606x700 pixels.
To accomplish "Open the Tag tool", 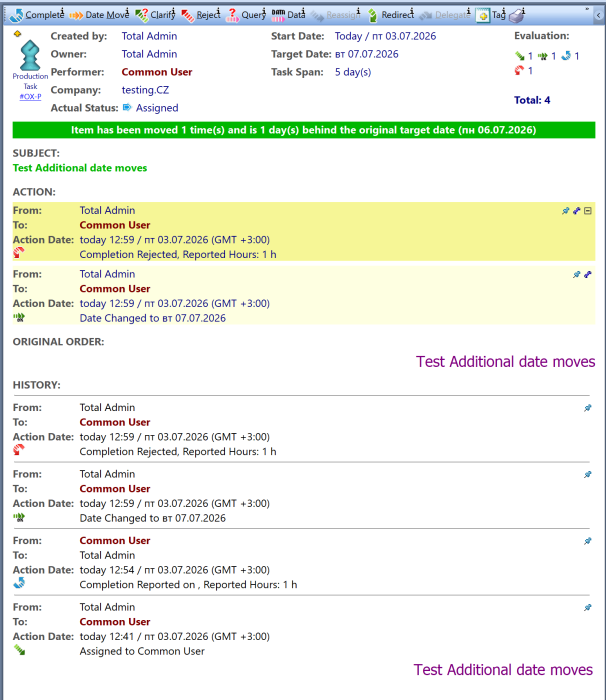I will click(491, 15).
